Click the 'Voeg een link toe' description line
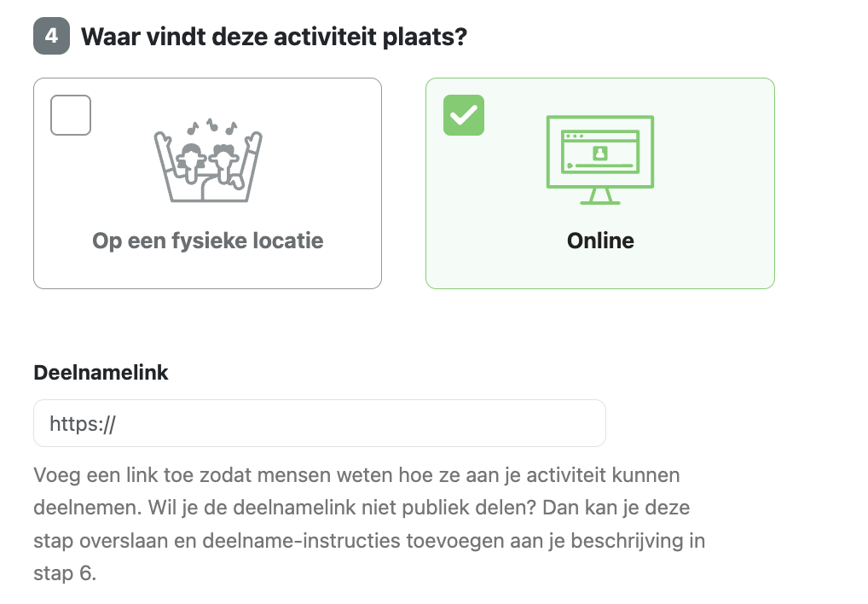Viewport: 868px width, 604px height. point(356,475)
